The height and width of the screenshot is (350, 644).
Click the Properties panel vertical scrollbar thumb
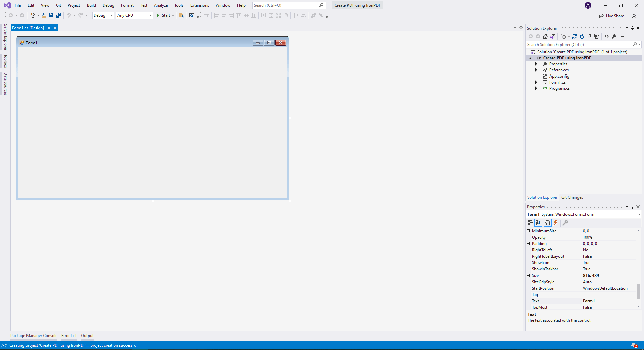[638, 291]
